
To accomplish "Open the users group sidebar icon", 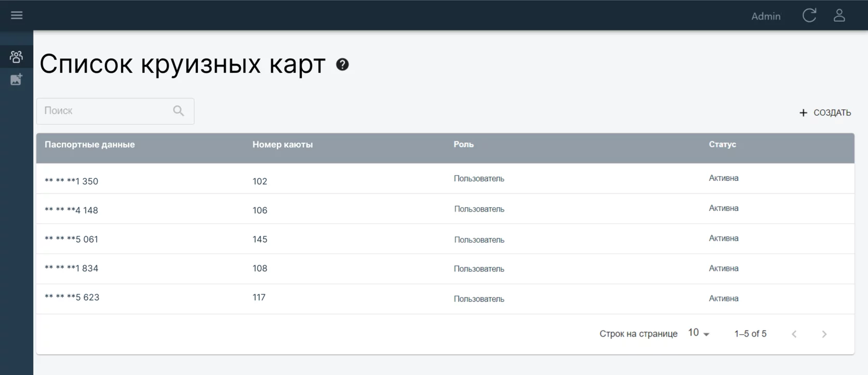I will pyautogui.click(x=17, y=56).
